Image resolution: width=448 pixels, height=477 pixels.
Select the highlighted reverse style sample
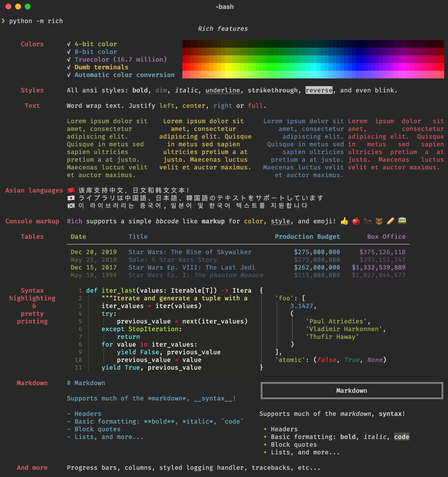[319, 90]
